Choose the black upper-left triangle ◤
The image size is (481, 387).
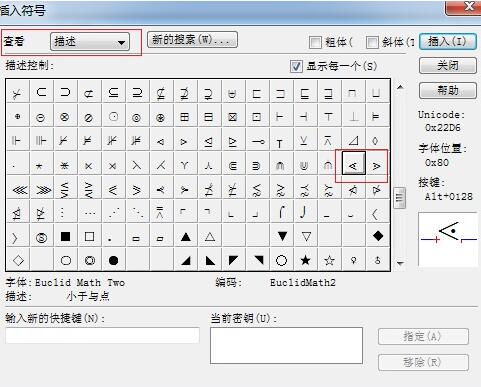[x=233, y=260]
